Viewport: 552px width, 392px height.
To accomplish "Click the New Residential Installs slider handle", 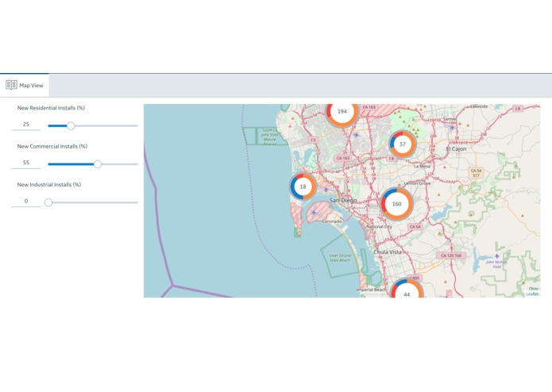I will click(71, 126).
